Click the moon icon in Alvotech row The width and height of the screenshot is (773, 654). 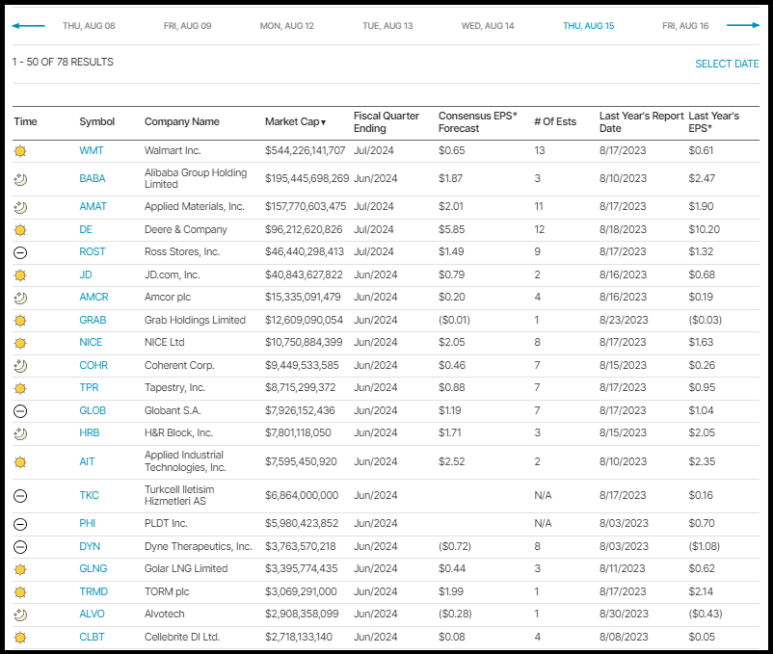tap(20, 615)
